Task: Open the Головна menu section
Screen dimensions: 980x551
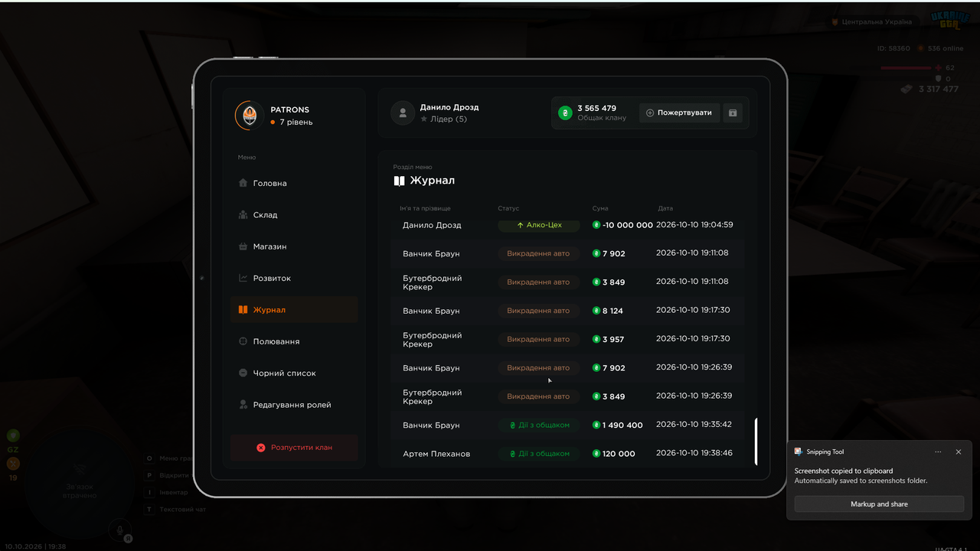Action: click(x=294, y=184)
